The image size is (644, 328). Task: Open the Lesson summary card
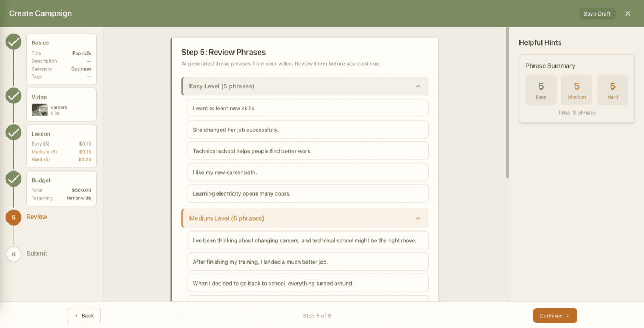[x=62, y=146]
